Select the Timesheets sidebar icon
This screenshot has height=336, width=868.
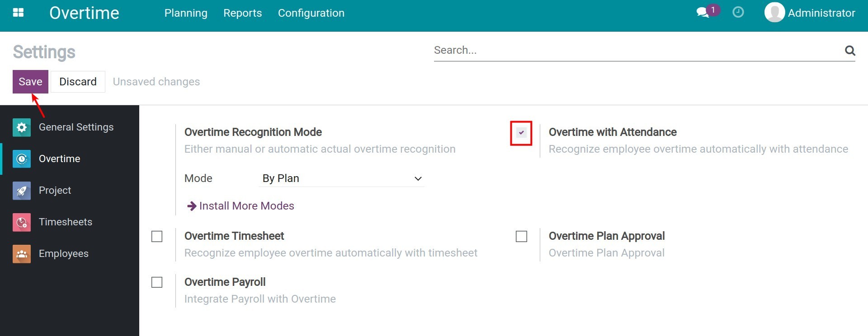22,222
